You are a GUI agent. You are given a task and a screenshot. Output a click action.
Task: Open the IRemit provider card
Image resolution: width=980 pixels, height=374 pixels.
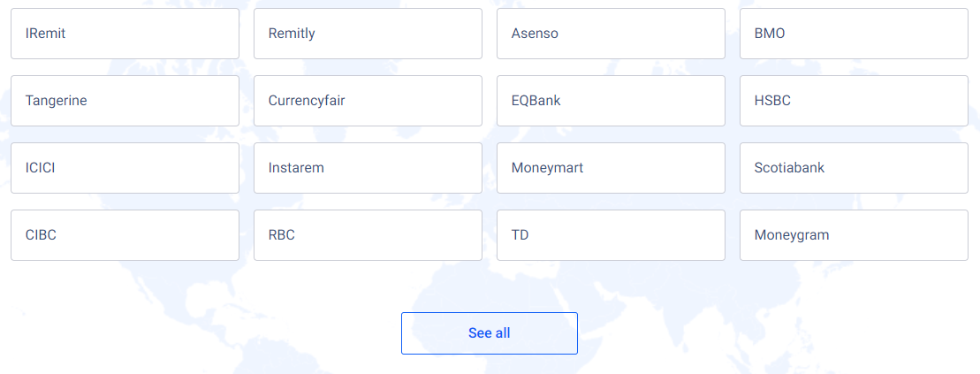point(125,34)
